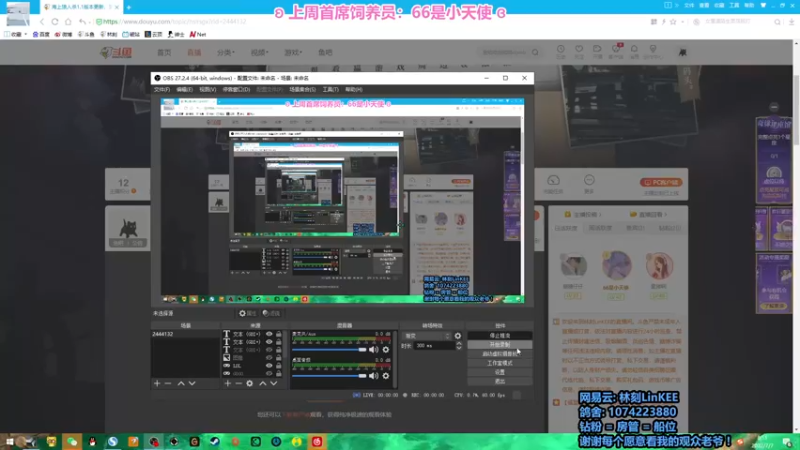The height and width of the screenshot is (450, 800).
Task: Open NetEase Music red taskbar icon
Action: (317, 441)
